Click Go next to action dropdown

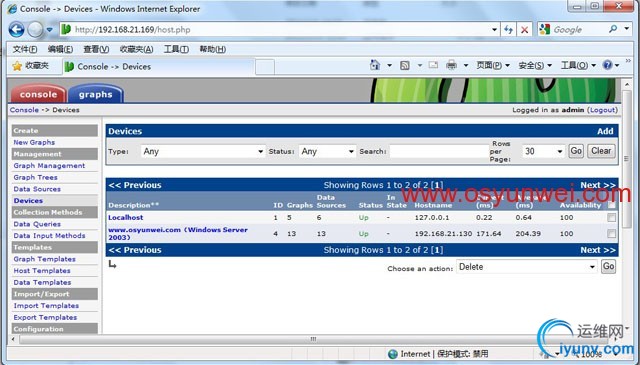pos(608,267)
